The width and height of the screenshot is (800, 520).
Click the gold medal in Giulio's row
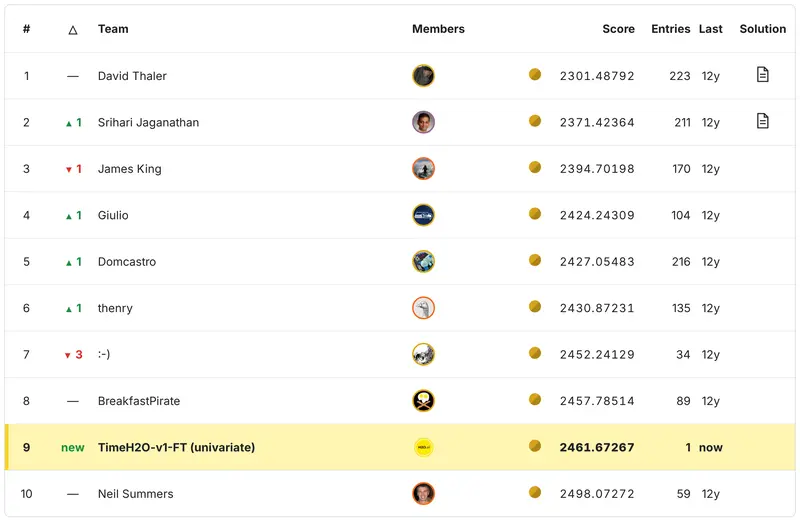coord(535,213)
